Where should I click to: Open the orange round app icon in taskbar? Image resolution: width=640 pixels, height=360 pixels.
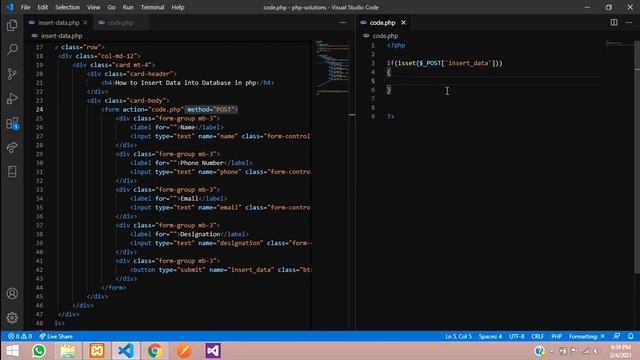click(x=184, y=351)
